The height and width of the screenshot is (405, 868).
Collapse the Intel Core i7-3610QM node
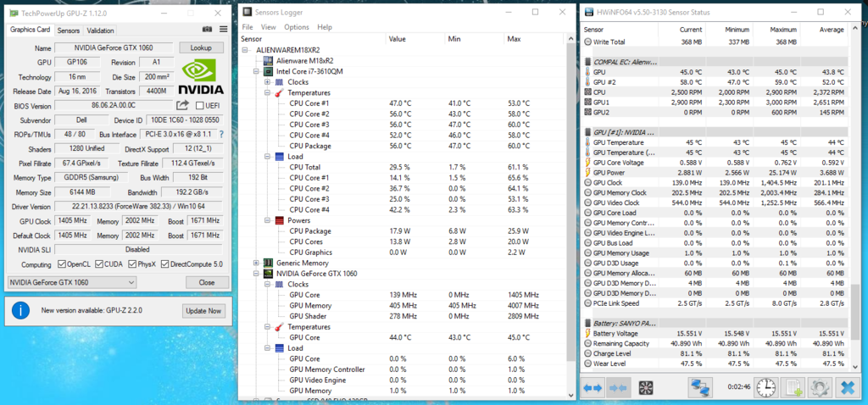point(256,71)
